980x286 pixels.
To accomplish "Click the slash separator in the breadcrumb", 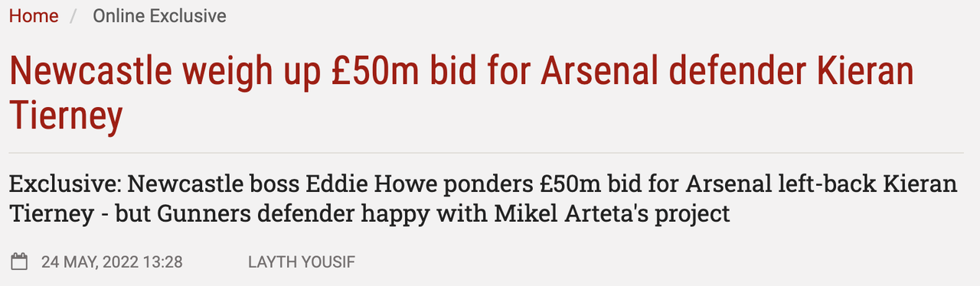I will [75, 16].
